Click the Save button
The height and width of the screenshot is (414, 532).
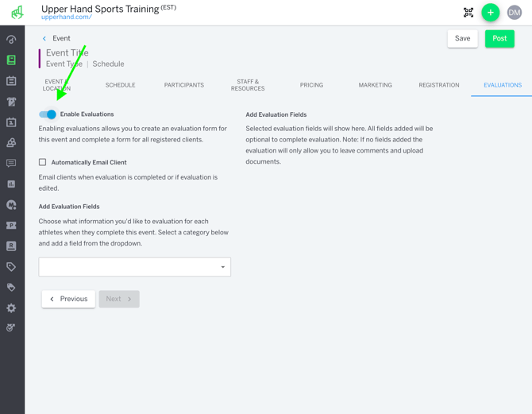pyautogui.click(x=462, y=38)
